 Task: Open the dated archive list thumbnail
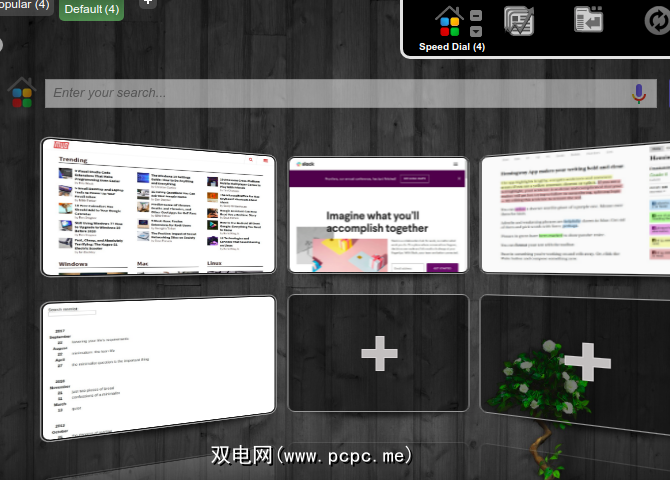pos(158,365)
